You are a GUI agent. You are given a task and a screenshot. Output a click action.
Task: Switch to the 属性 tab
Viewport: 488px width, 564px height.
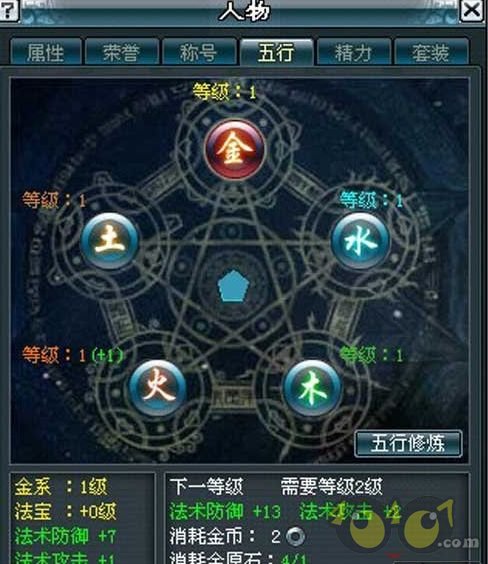pyautogui.click(x=46, y=53)
